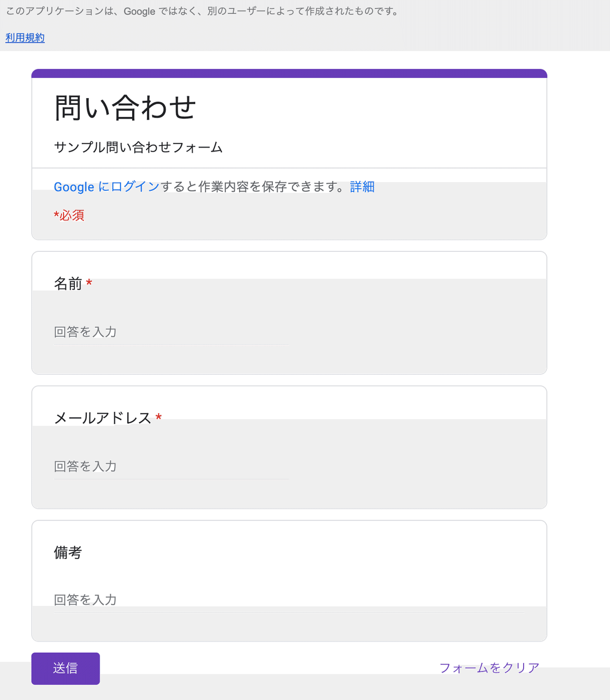
Task: Click フォームをクリア to reset form
Action: [489, 668]
